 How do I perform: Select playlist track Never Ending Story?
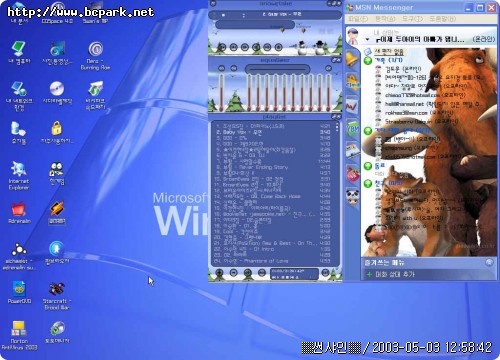273,167
